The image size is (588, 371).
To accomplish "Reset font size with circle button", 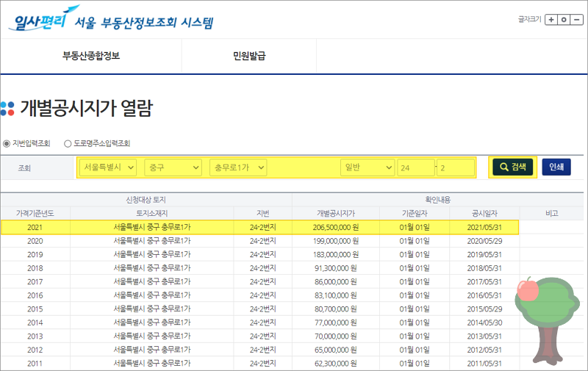I will click(x=564, y=20).
